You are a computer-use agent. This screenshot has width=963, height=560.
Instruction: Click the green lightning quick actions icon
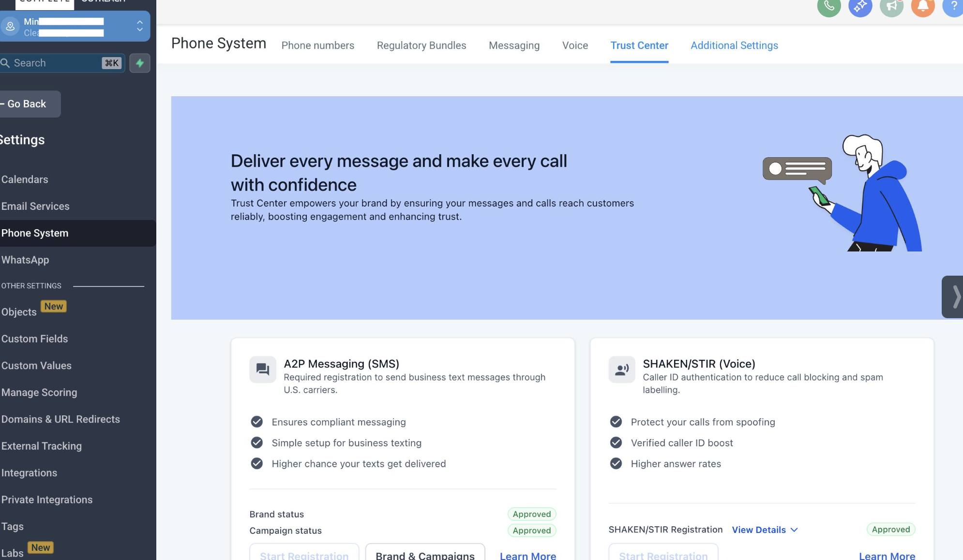click(140, 63)
